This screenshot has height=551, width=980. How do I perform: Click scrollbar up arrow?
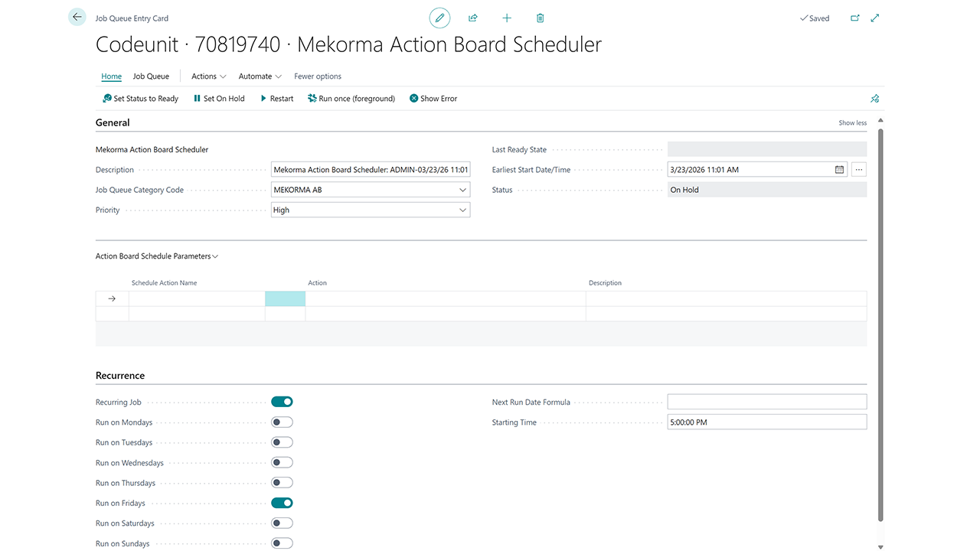click(880, 121)
